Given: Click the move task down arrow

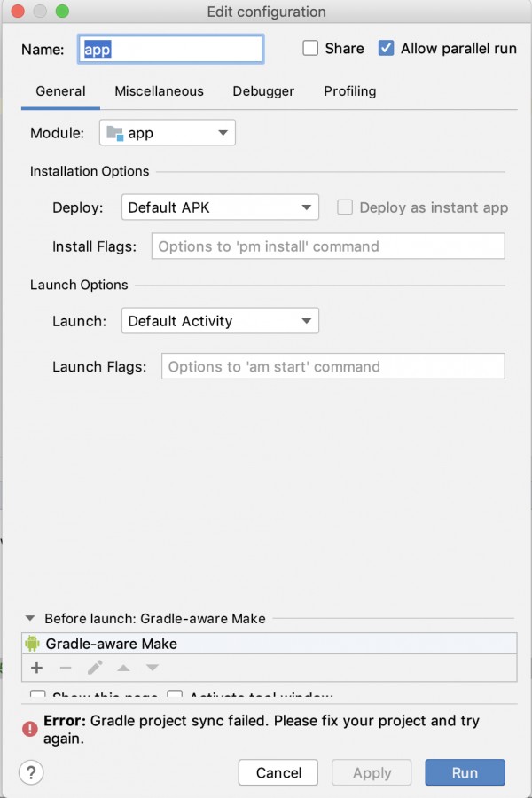Looking at the screenshot, I should click(x=153, y=668).
